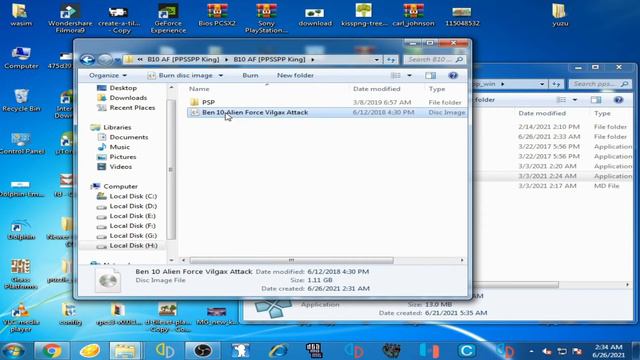640x360 pixels.
Task: Open File Explorer taskbar icon
Action: 125,351
